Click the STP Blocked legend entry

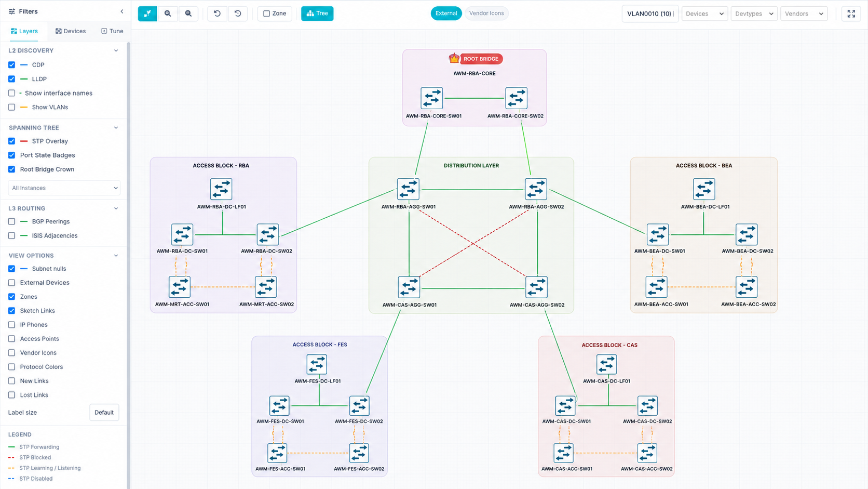pyautogui.click(x=30, y=457)
